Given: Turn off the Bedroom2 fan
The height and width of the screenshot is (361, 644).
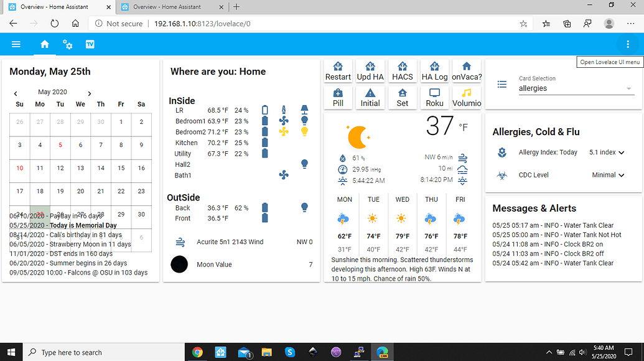Looking at the screenshot, I should pyautogui.click(x=284, y=131).
